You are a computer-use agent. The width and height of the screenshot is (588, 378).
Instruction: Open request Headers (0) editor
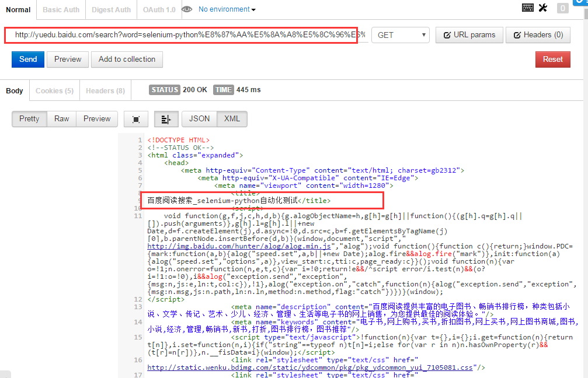[x=538, y=35]
